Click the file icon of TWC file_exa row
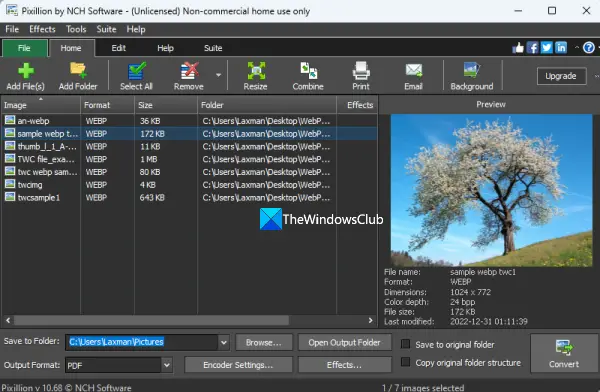This screenshot has height=392, width=600. pyautogui.click(x=10, y=159)
